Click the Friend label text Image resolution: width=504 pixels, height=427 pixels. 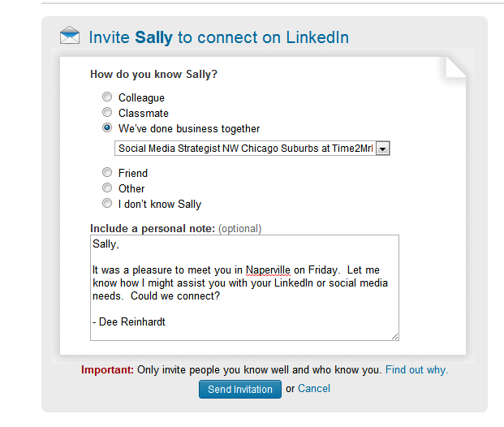pos(133,173)
